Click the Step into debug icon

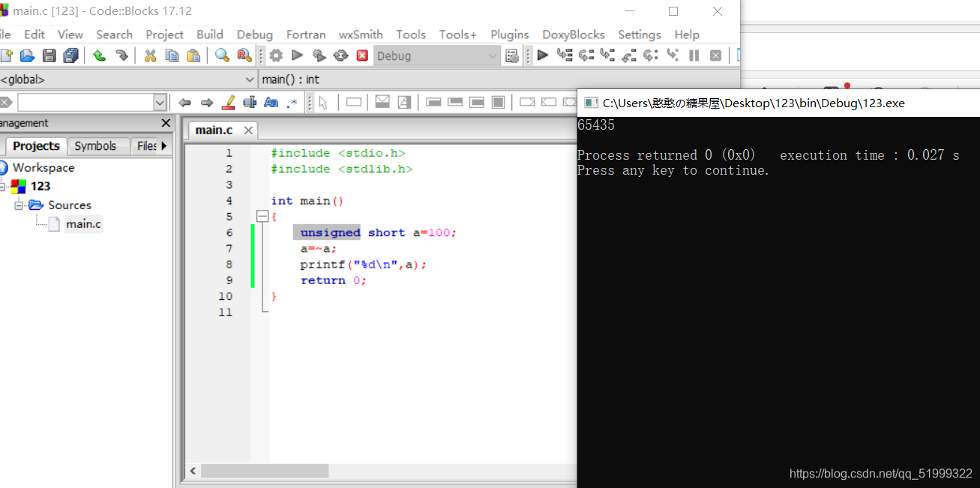click(607, 55)
